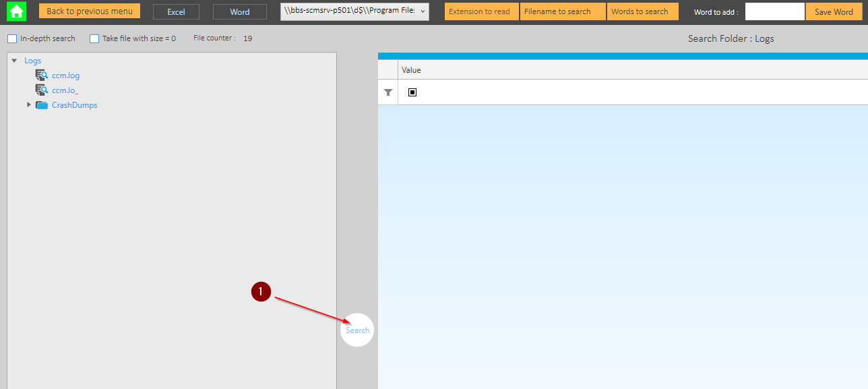Collapse the Logs tree node
The height and width of the screenshot is (389, 868).
point(14,61)
